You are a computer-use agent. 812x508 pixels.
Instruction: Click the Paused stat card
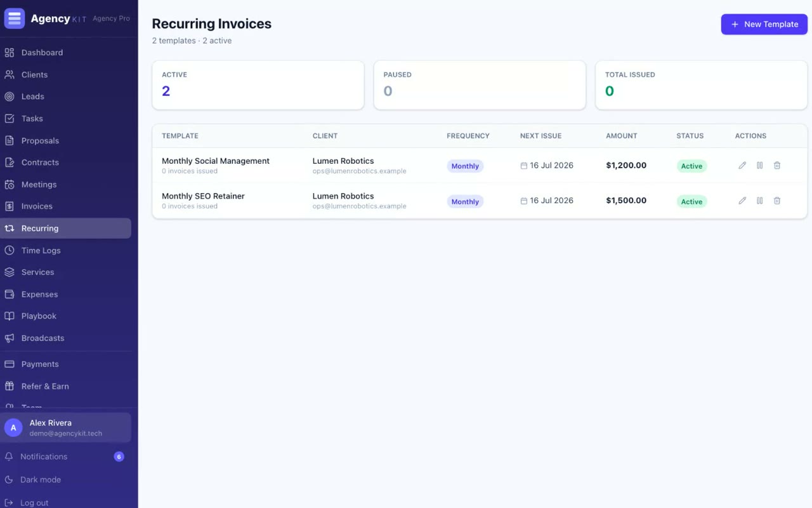[x=480, y=85]
